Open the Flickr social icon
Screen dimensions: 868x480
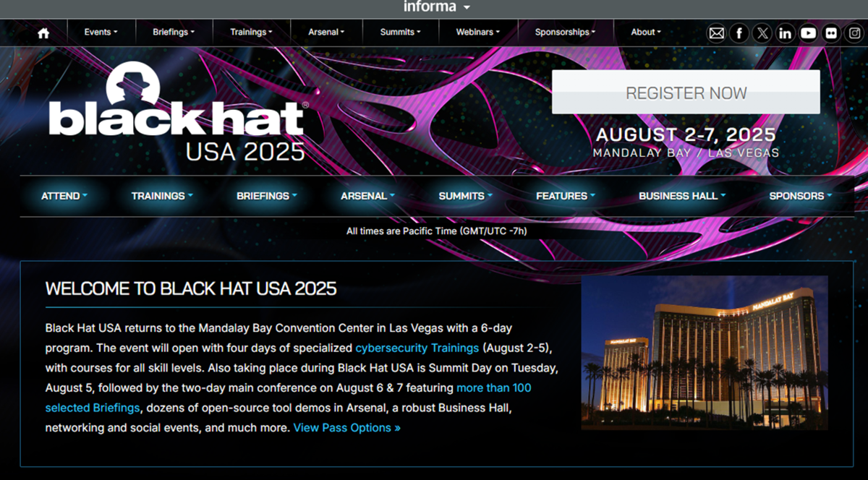tap(830, 33)
